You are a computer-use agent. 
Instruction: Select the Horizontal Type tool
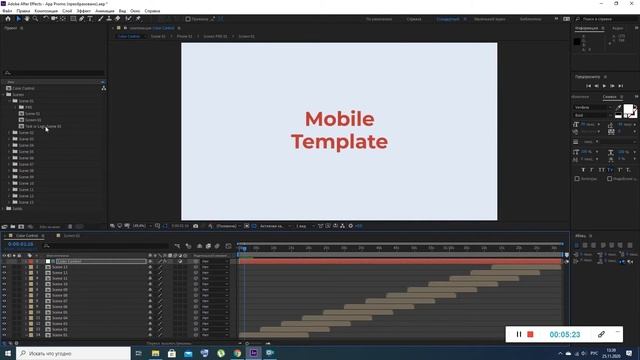[90, 19]
